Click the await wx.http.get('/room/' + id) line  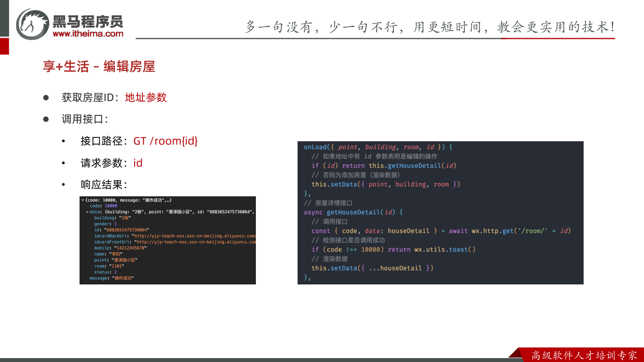[441, 231]
